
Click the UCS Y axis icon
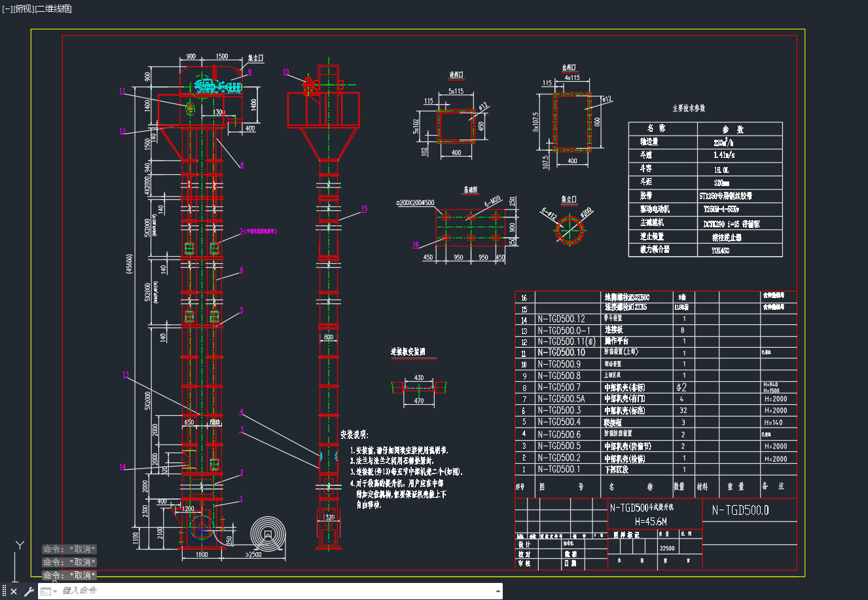(20, 546)
